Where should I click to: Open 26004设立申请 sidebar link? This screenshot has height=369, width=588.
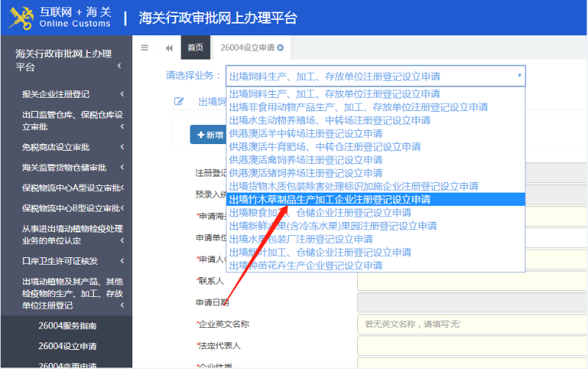click(67, 346)
